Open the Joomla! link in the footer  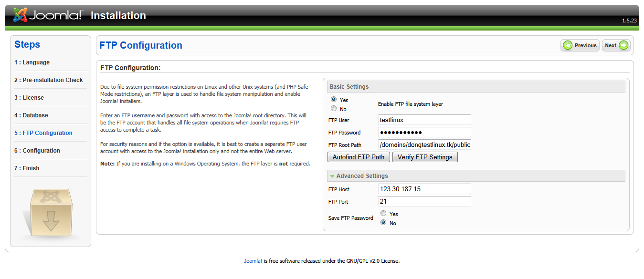[x=253, y=261]
